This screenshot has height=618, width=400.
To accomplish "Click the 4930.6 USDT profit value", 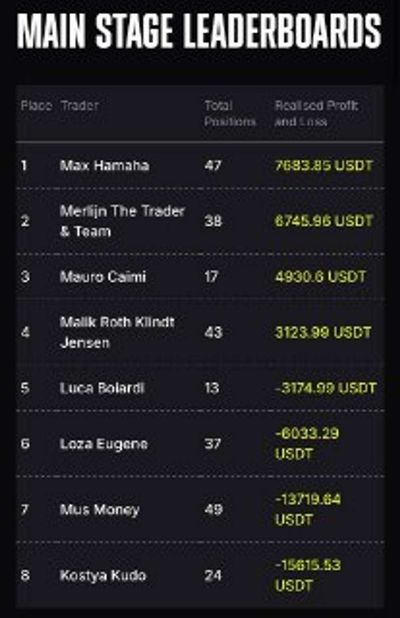I will click(x=320, y=277).
